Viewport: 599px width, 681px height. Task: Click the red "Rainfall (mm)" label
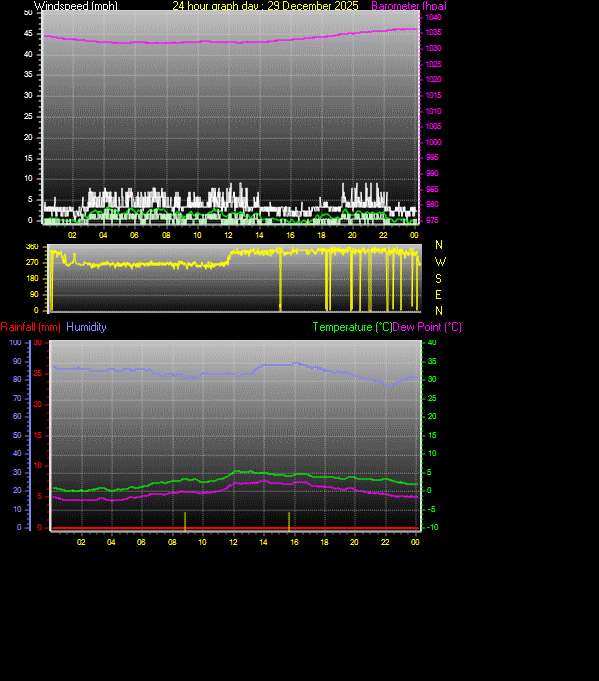click(x=31, y=327)
